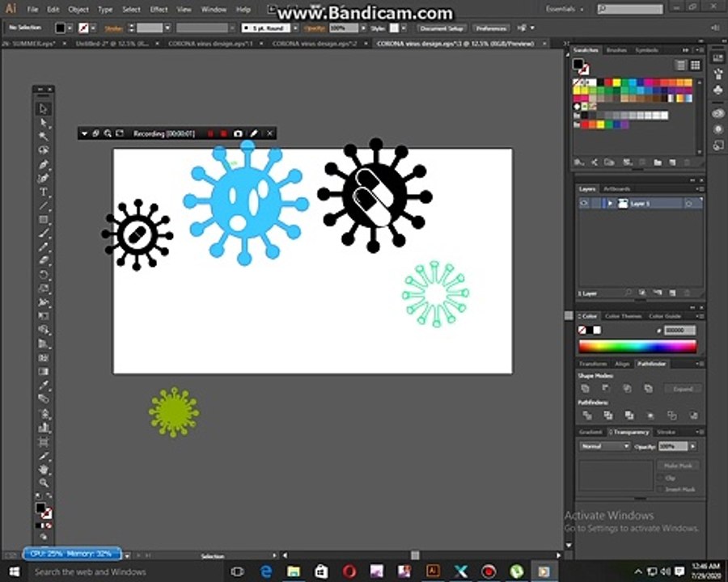Select the Pen tool
The width and height of the screenshot is (728, 582).
tap(43, 164)
